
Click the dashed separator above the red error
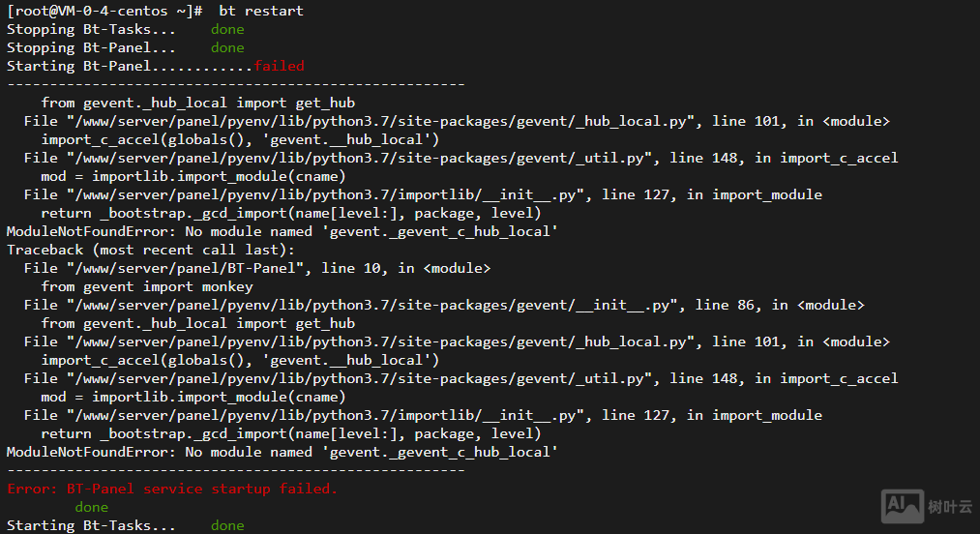[236, 470]
